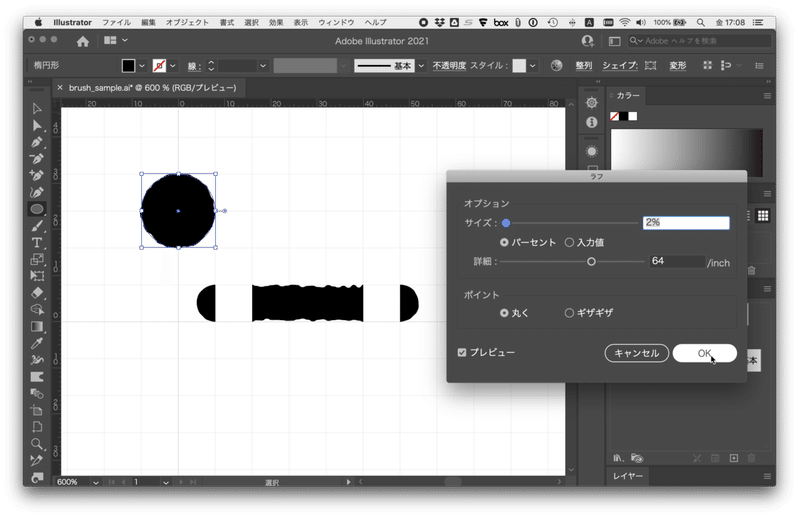Click the Shape properties icon in control bar
This screenshot has width=800, height=518.
coord(651,65)
